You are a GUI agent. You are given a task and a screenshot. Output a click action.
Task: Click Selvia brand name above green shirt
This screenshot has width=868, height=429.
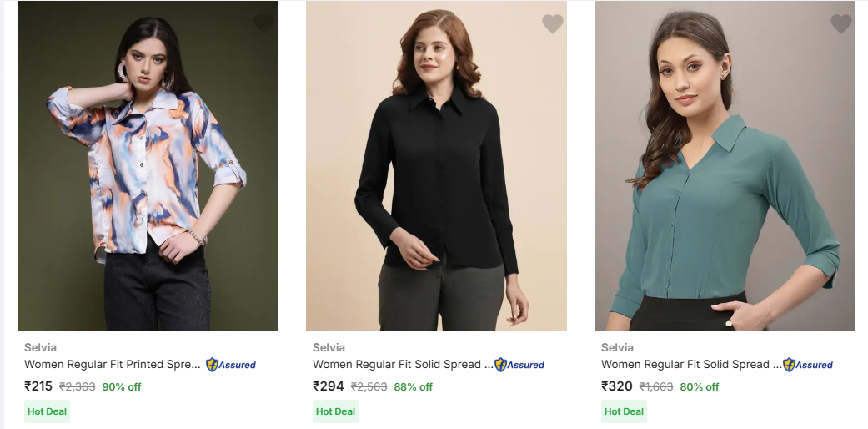click(617, 347)
